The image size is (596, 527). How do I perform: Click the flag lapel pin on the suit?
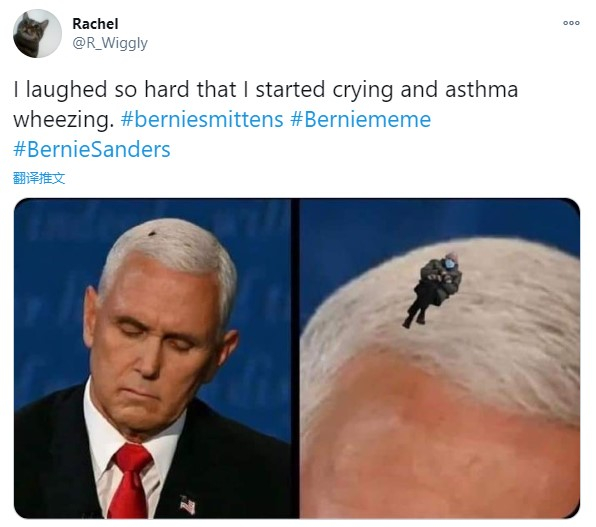[187, 505]
